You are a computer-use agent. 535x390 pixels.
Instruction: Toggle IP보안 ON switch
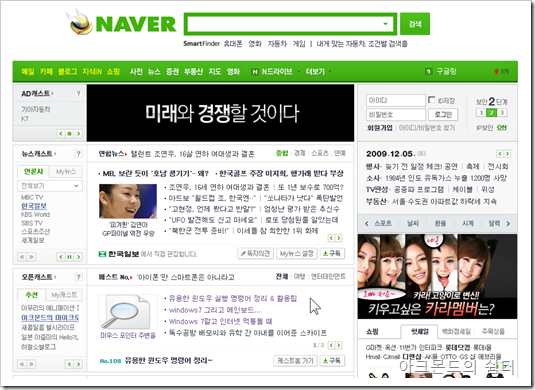[x=502, y=127]
